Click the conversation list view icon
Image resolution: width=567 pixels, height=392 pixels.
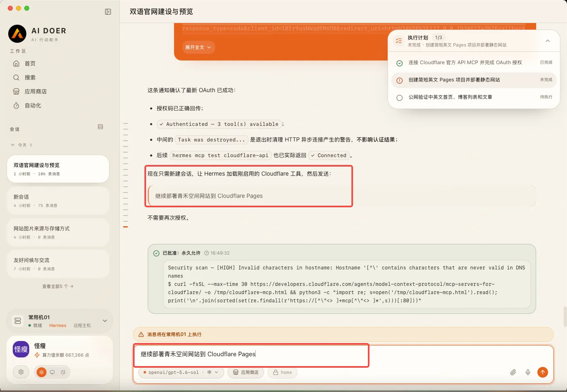(x=100, y=127)
